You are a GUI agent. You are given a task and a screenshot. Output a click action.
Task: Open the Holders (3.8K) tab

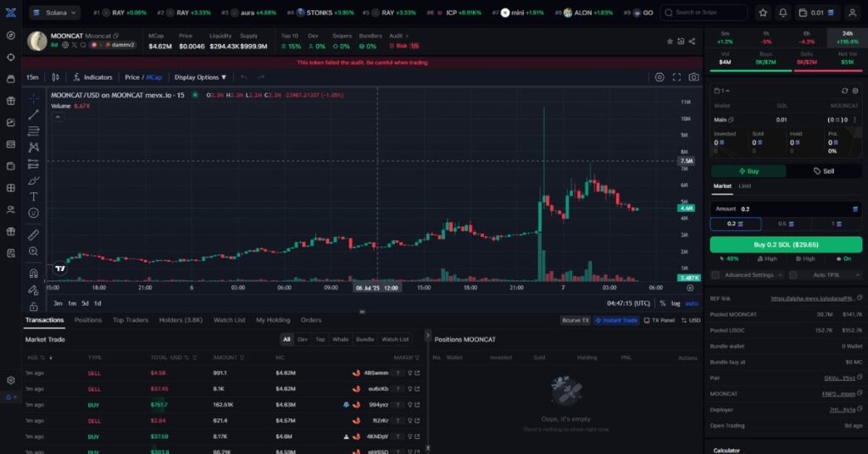tap(181, 320)
